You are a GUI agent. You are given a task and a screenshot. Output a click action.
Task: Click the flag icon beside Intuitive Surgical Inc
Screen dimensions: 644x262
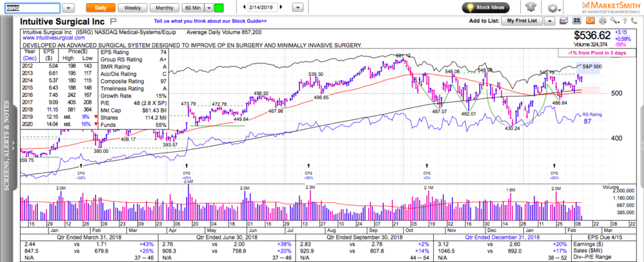click(114, 21)
